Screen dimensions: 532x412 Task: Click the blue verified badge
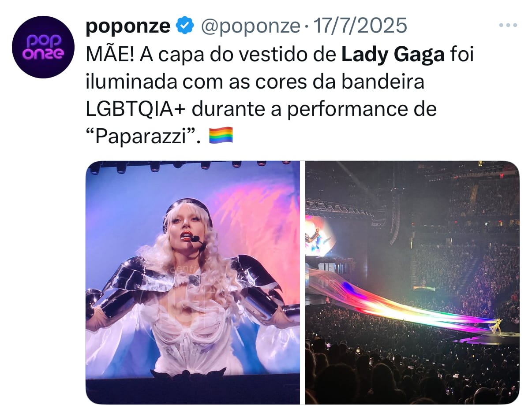click(x=184, y=27)
